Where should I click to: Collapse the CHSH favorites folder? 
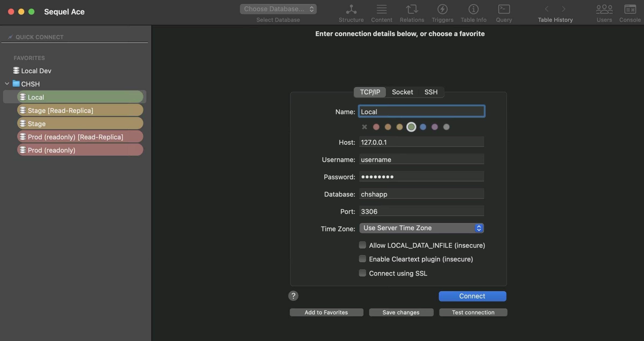pos(7,84)
